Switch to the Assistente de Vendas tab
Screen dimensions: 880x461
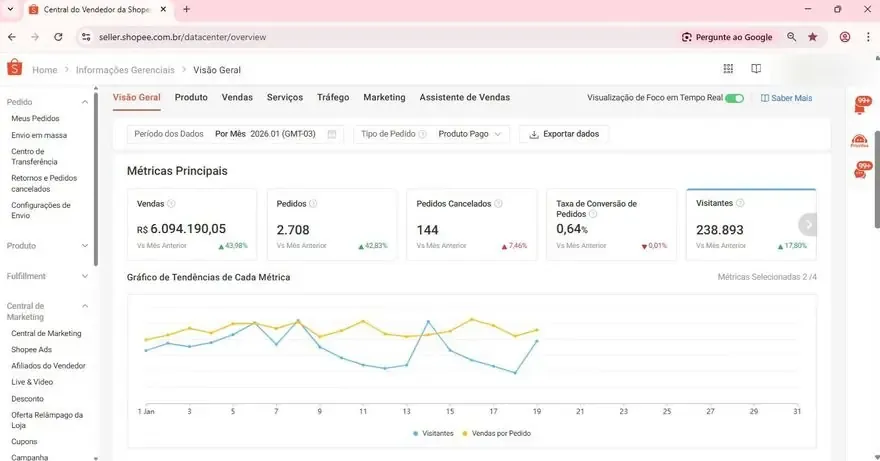point(465,97)
